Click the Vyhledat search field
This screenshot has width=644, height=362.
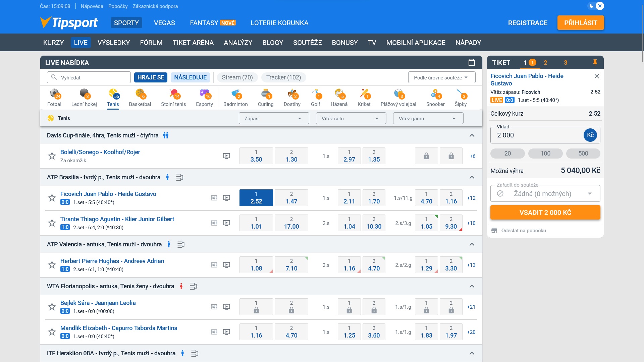89,77
